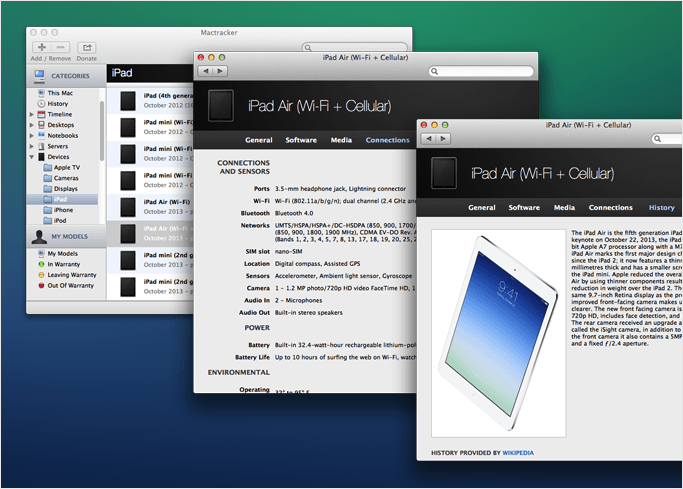The width and height of the screenshot is (683, 489).
Task: Click the sidebar scrollbar in Mactracker window
Action: (102, 131)
